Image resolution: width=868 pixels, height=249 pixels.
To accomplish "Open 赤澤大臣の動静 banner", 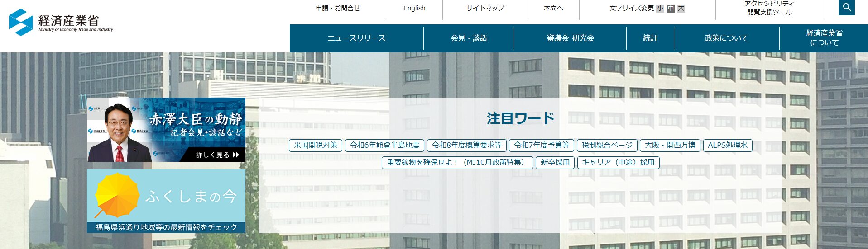I will pos(166,130).
